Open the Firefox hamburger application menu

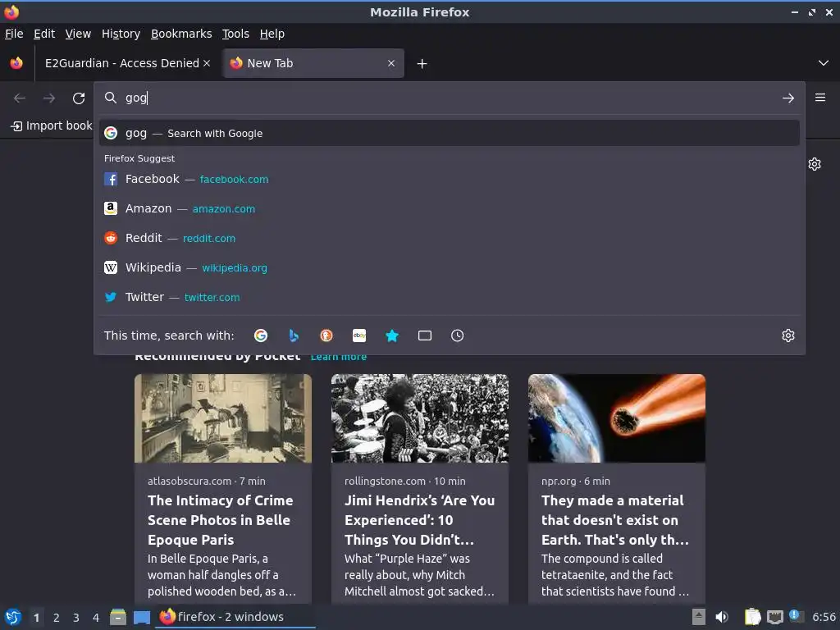[820, 98]
